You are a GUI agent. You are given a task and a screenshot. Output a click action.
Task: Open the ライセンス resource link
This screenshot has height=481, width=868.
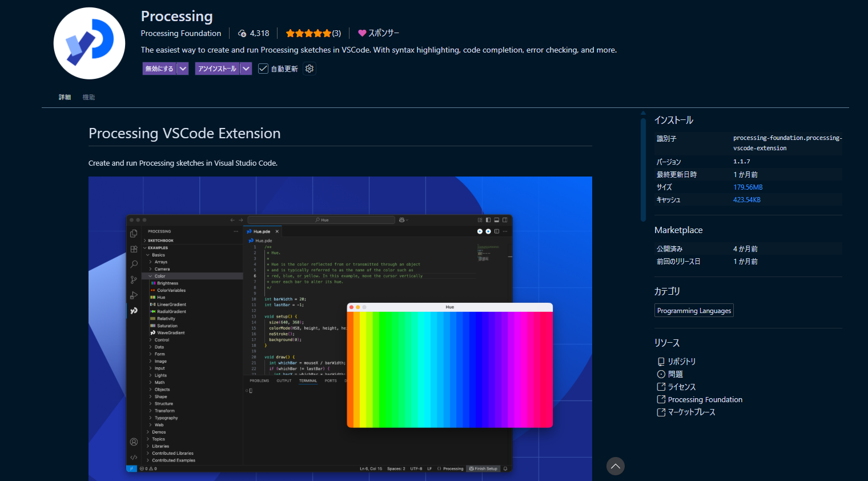(x=682, y=387)
